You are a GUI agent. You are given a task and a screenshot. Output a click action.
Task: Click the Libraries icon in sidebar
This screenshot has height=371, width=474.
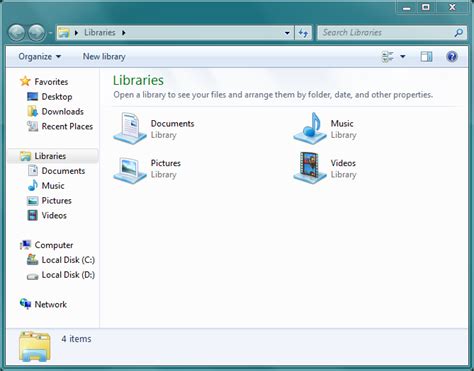click(25, 156)
